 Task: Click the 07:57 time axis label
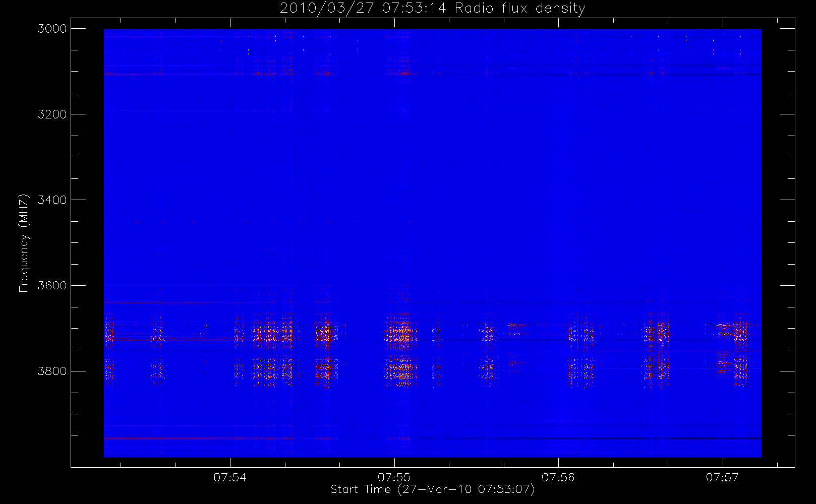tap(722, 477)
